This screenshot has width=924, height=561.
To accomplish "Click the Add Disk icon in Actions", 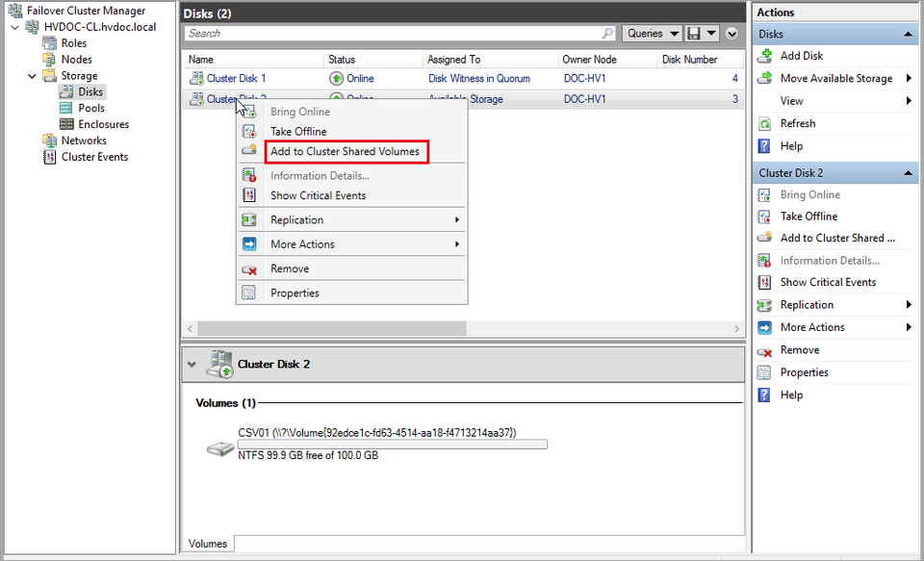I will point(764,56).
